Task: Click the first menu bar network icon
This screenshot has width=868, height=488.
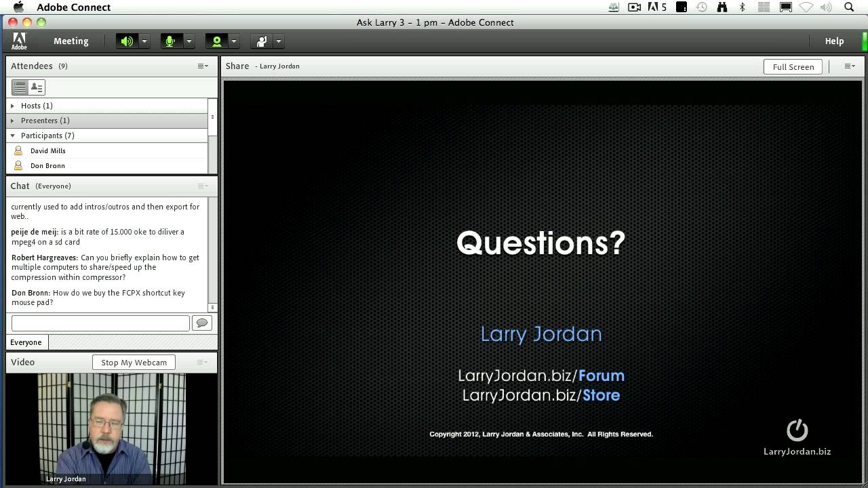Action: point(614,7)
